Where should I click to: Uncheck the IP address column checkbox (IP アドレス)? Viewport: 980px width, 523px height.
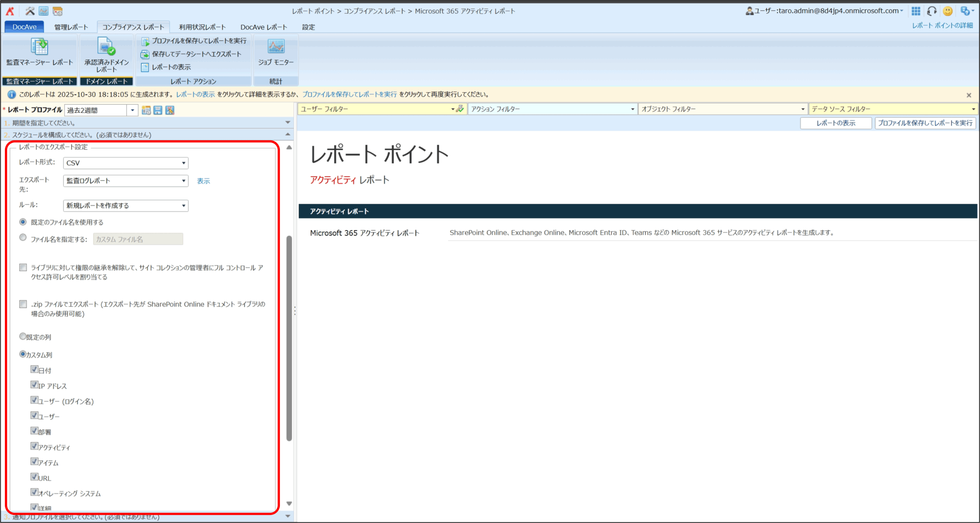(x=34, y=385)
